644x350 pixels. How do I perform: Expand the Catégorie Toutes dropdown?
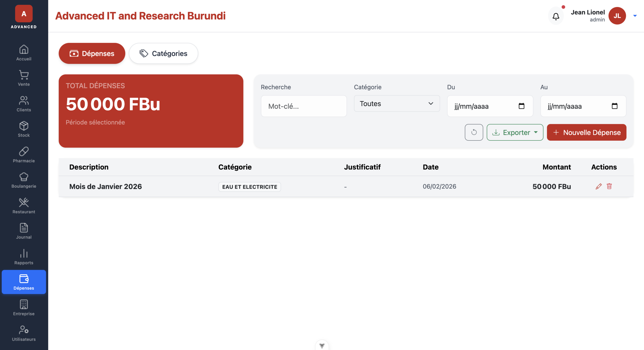[397, 104]
